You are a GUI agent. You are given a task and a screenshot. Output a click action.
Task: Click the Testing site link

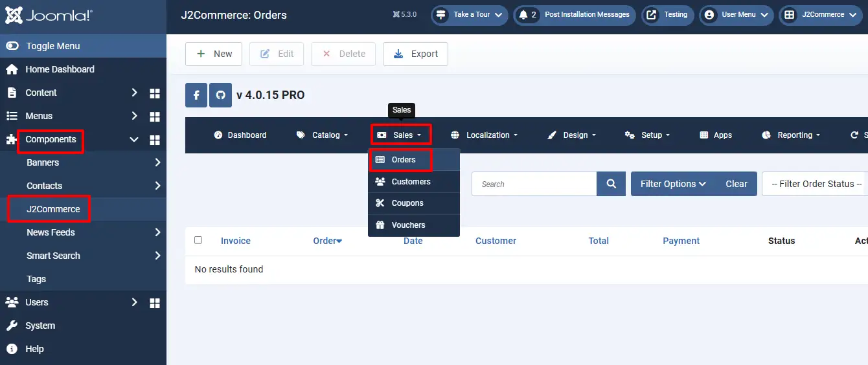[668, 15]
